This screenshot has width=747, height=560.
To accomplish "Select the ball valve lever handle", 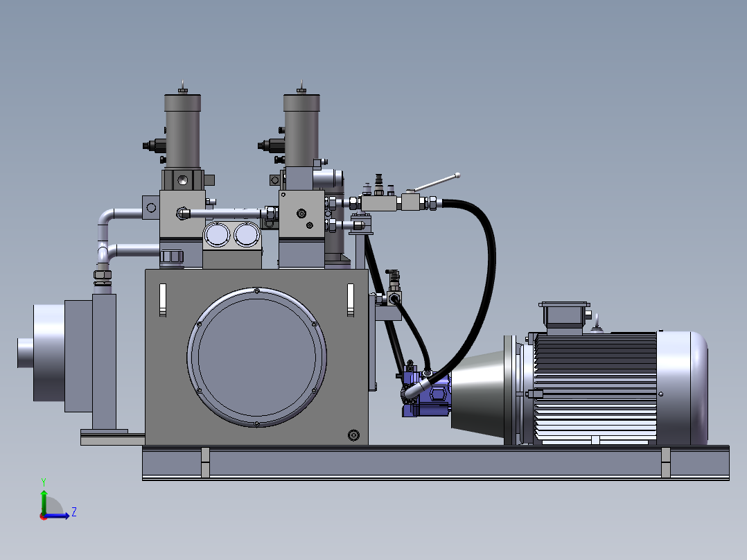I will click(x=436, y=183).
